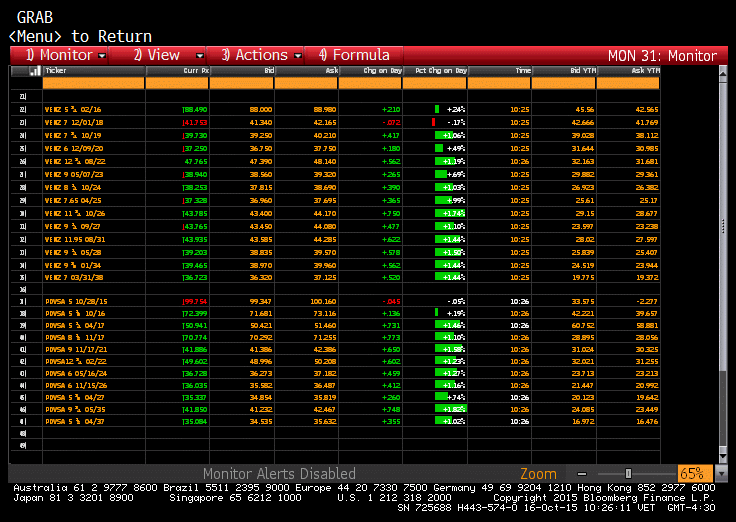The height and width of the screenshot is (522, 736).
Task: Click the Bid YTM value 45.56
Action: 584,109
